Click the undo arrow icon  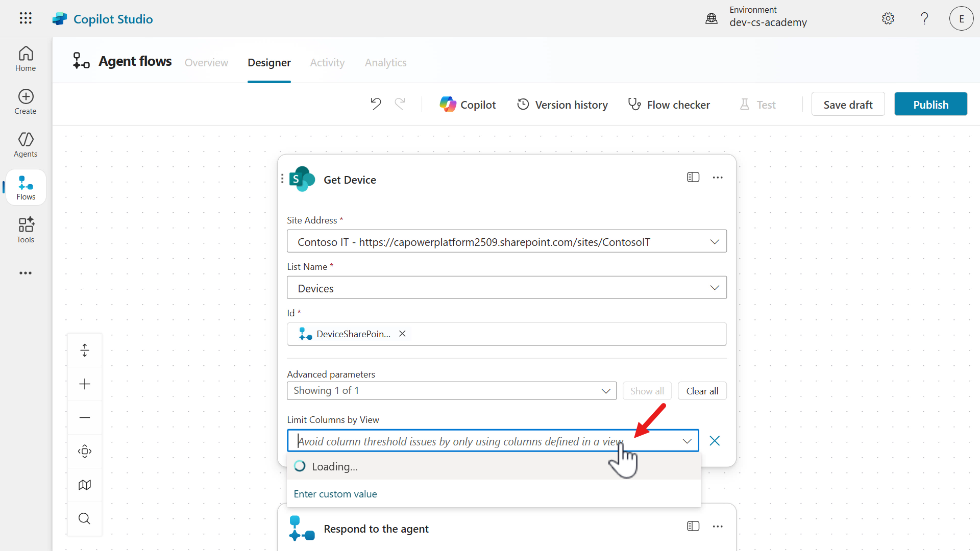(x=376, y=104)
